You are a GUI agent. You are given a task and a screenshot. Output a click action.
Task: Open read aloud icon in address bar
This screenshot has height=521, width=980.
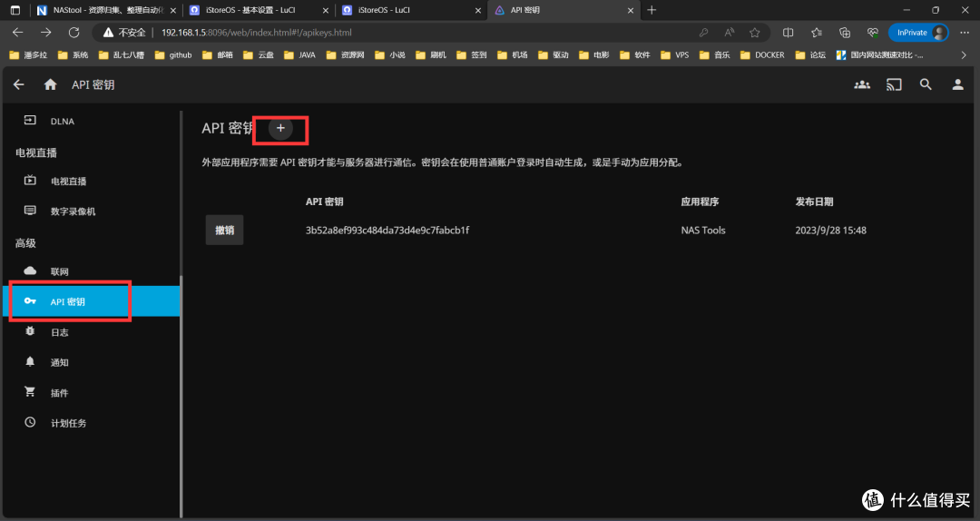tap(729, 33)
